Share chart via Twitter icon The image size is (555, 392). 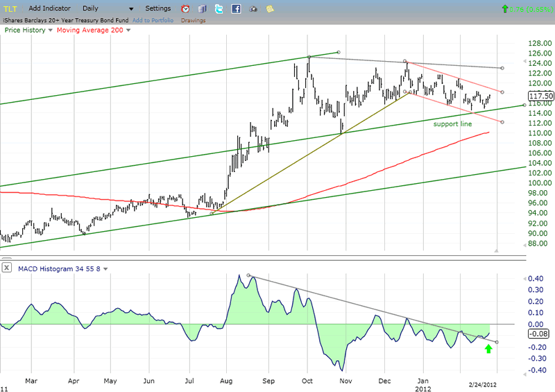click(x=219, y=9)
